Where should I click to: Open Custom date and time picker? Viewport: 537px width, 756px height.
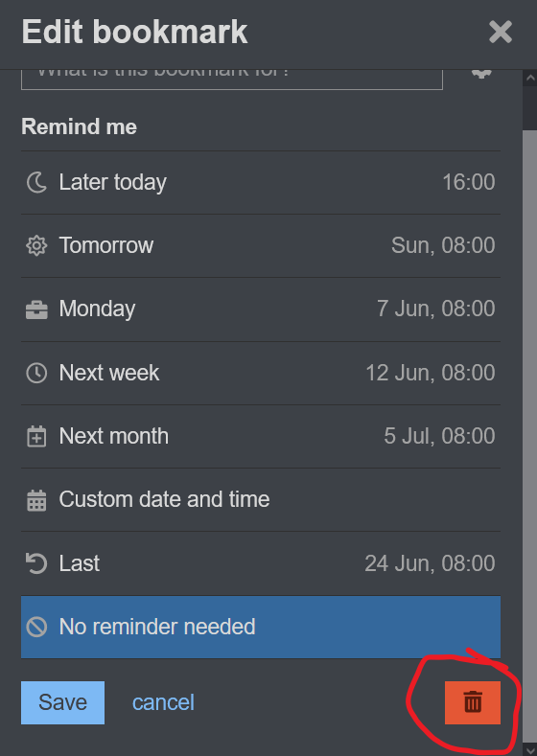coord(261,500)
